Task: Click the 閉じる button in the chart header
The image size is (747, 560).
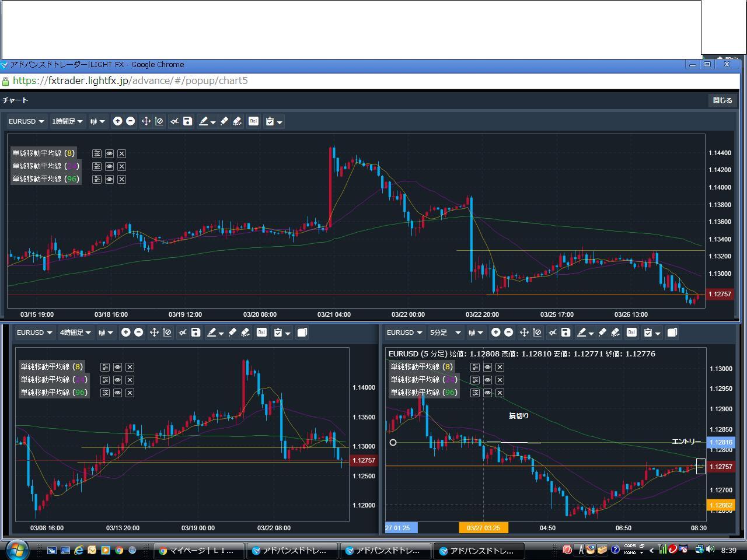Action: point(722,100)
